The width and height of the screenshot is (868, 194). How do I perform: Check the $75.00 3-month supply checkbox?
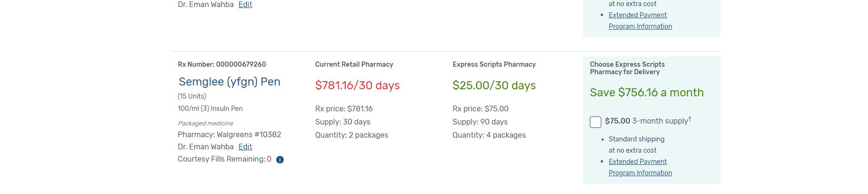point(596,122)
